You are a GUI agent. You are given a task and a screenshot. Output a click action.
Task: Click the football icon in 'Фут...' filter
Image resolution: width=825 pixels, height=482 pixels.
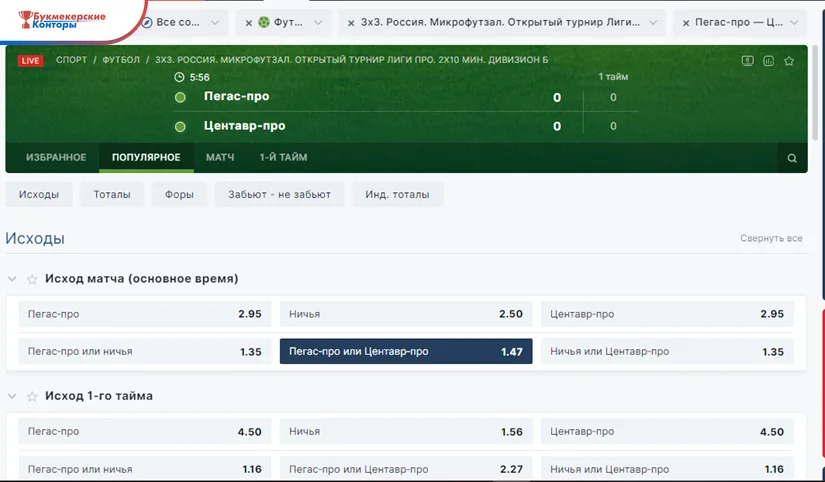tap(264, 23)
